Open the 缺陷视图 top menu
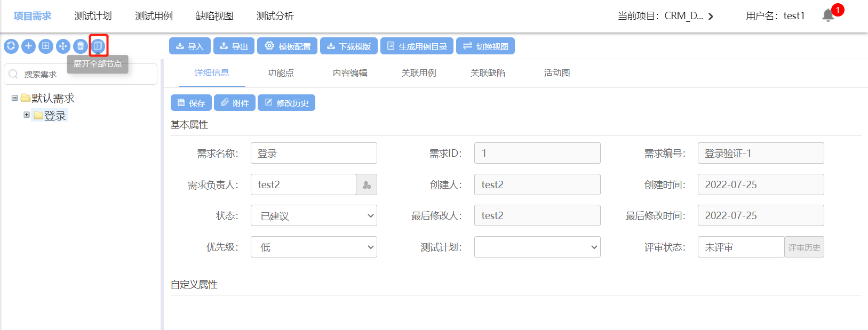868x330 pixels. pyautogui.click(x=214, y=16)
